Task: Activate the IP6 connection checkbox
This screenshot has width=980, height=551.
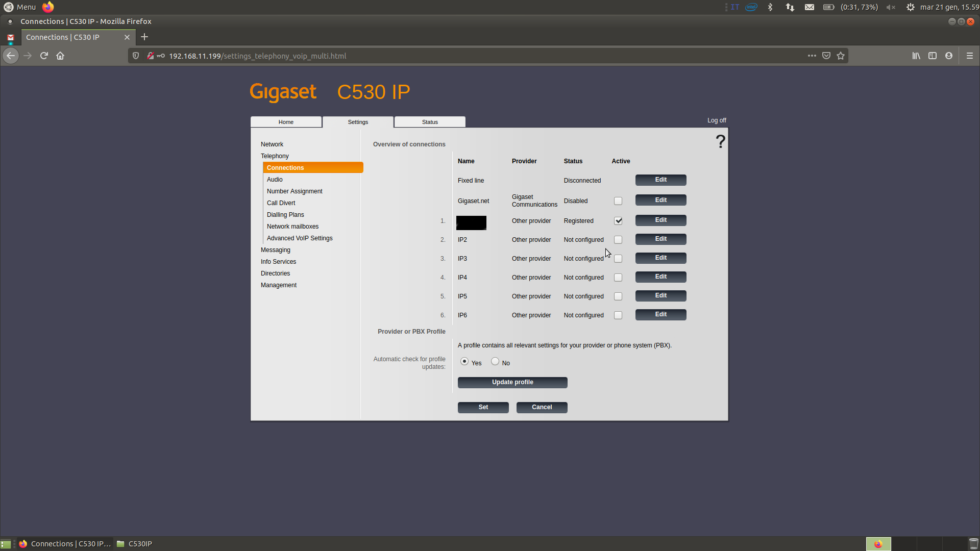Action: click(618, 315)
